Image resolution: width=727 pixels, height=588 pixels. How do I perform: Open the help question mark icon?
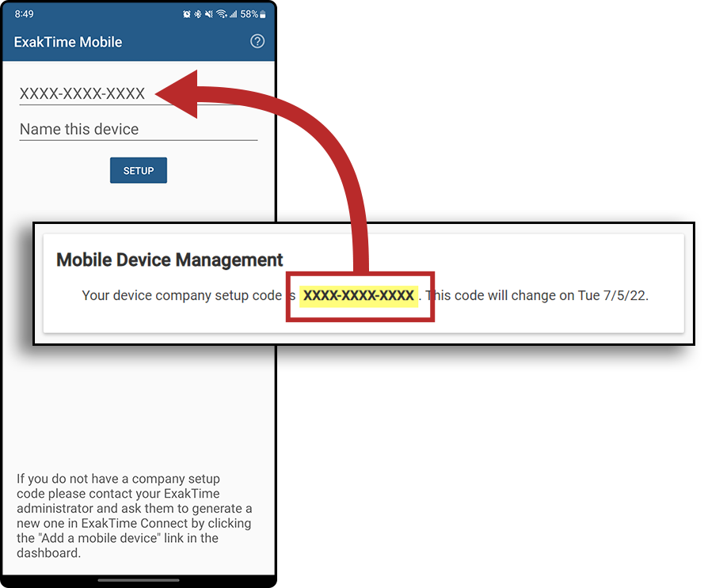(257, 41)
